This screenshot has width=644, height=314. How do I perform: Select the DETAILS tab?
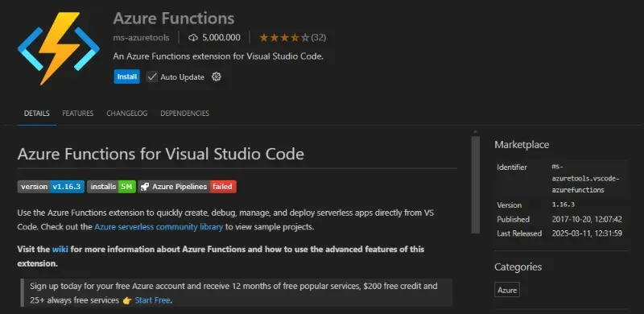tap(36, 114)
